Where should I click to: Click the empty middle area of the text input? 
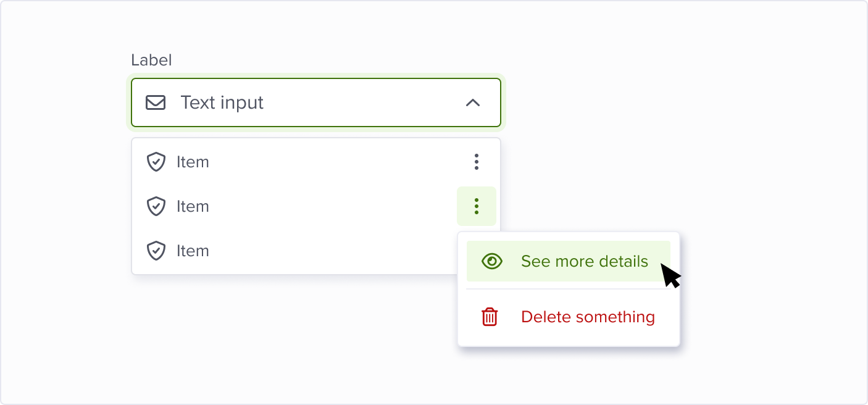click(364, 102)
